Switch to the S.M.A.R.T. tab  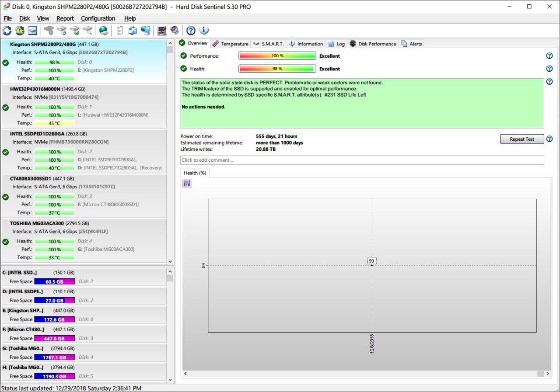pos(269,44)
